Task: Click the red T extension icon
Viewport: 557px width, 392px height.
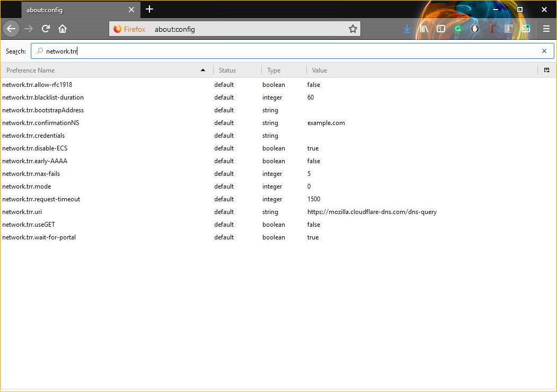Action: (x=492, y=29)
